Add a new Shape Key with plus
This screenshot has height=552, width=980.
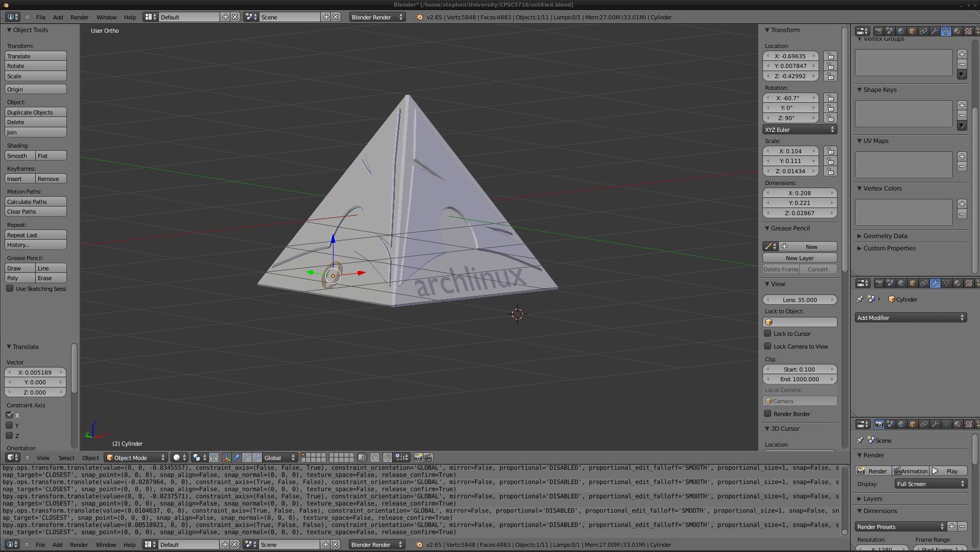[962, 105]
